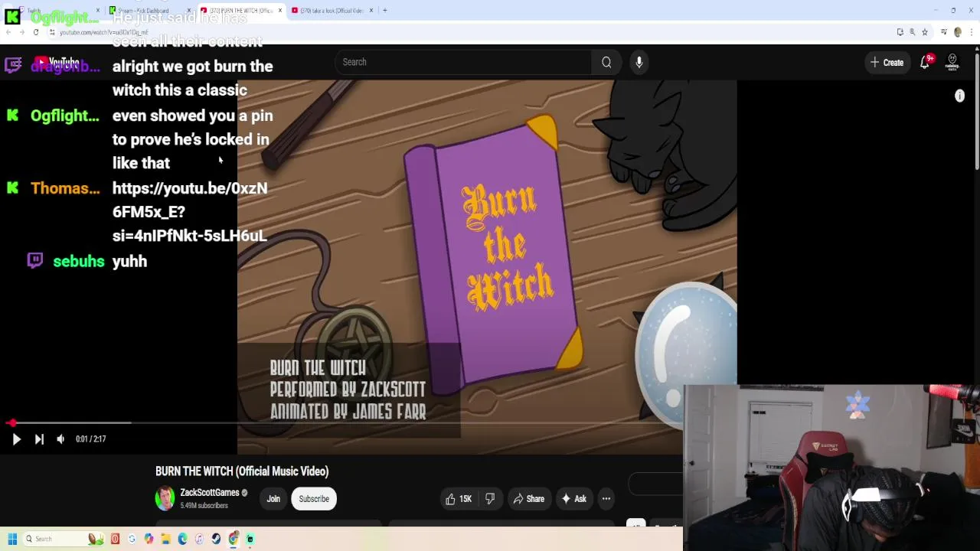Click the 0:01 / 2:17 time display
This screenshot has width=980, height=551.
[90, 439]
